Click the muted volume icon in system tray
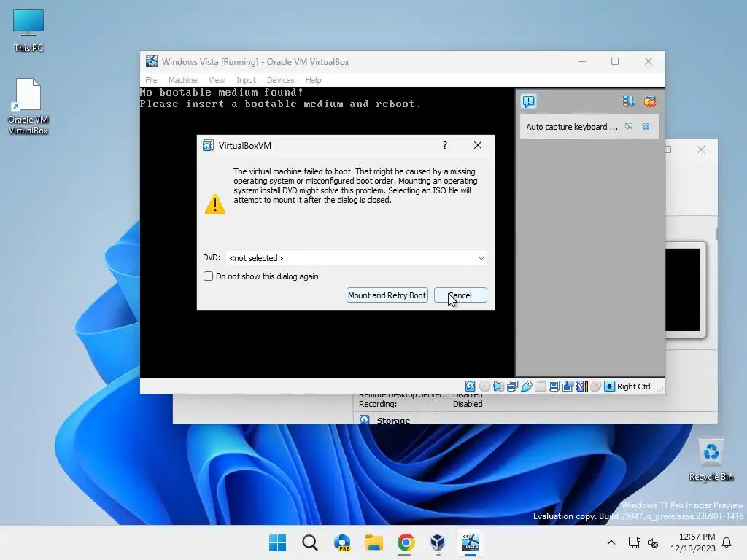The image size is (747, 560). click(653, 542)
